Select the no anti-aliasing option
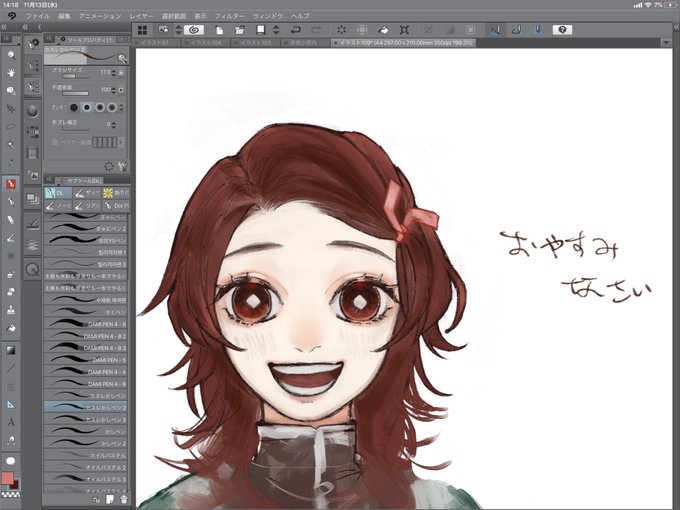 [x=74, y=107]
